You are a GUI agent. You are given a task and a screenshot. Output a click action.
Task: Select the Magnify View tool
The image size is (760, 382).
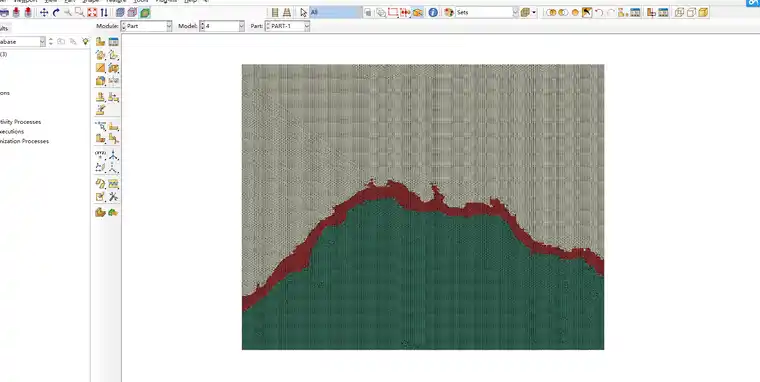[68, 13]
